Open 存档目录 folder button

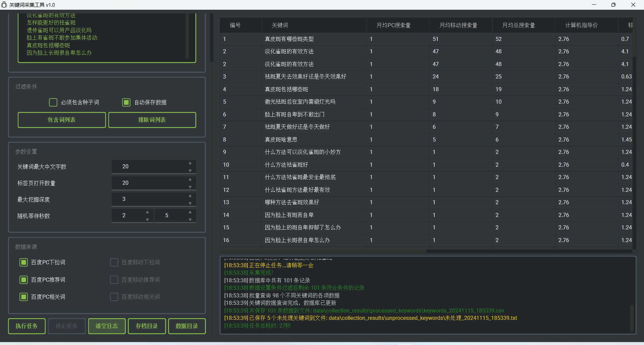pyautogui.click(x=147, y=326)
